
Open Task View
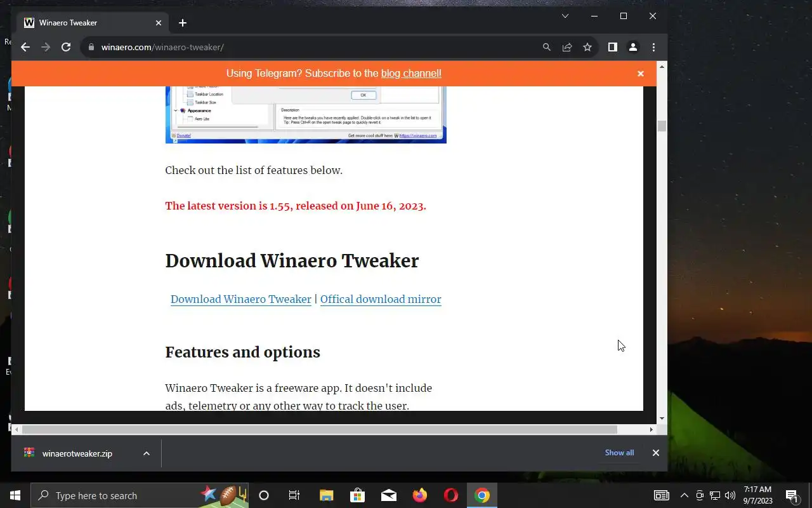click(294, 495)
